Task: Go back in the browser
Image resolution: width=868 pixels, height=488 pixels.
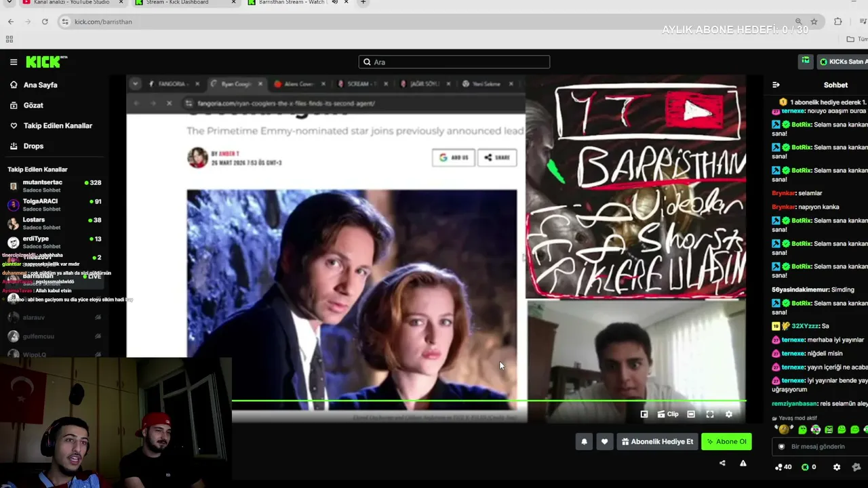Action: tap(11, 22)
